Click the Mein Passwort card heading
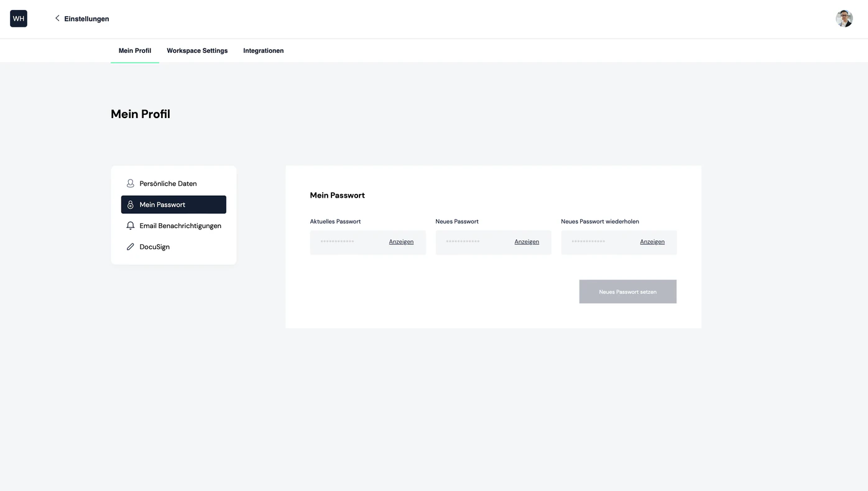This screenshot has height=491, width=868. (338, 195)
